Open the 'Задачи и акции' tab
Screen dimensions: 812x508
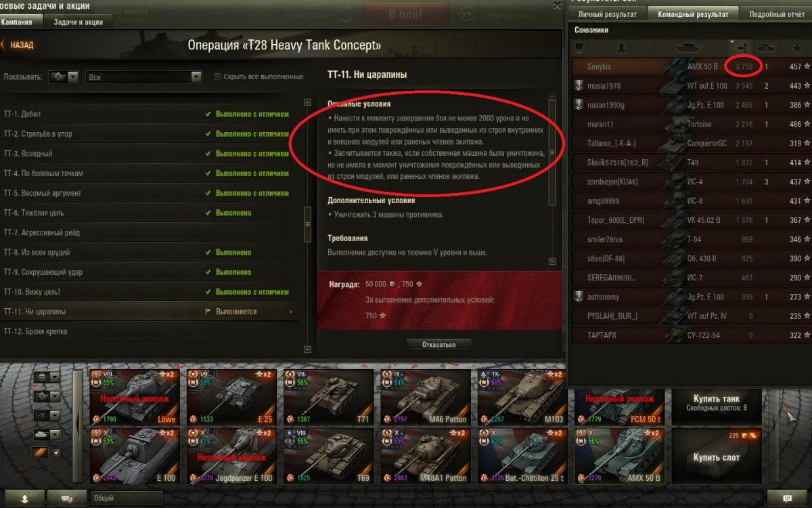78,22
